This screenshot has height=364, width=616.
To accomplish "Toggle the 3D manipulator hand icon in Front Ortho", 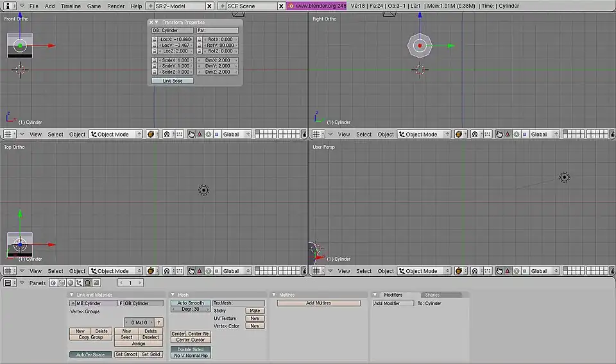I will 191,135.
